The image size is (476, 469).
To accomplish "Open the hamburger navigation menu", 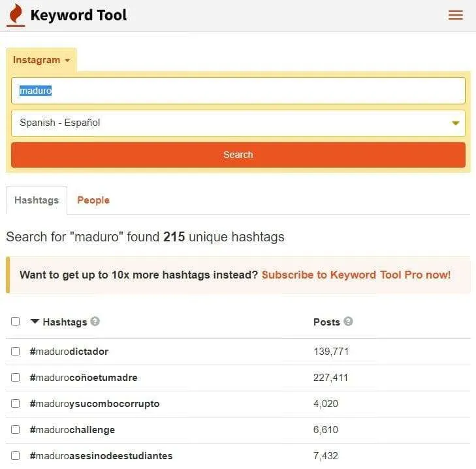I will coord(456,15).
